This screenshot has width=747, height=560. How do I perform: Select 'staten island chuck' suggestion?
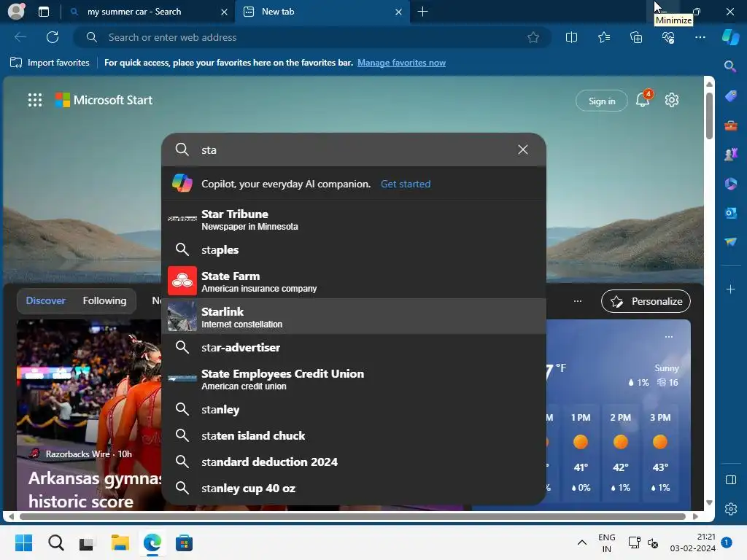point(354,435)
